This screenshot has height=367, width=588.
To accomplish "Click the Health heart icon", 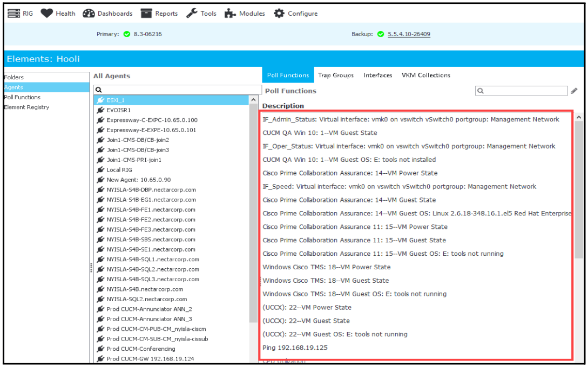I will (x=47, y=13).
